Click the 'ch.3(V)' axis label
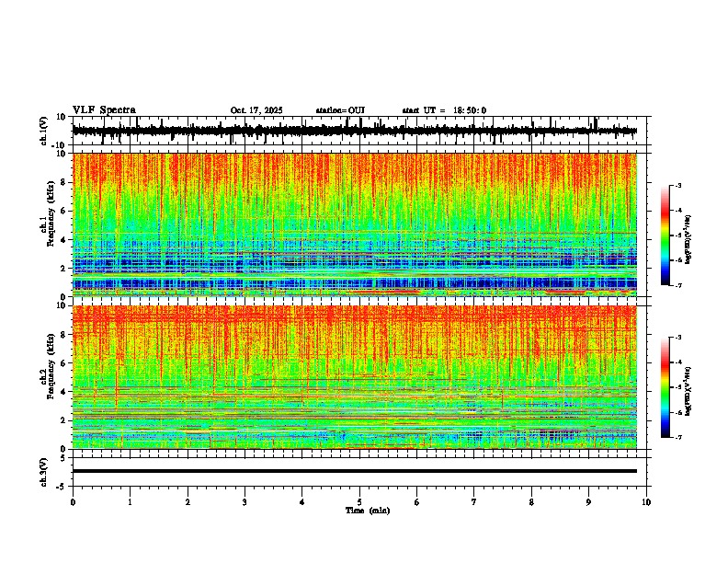The height and width of the screenshot is (563, 728). [43, 472]
